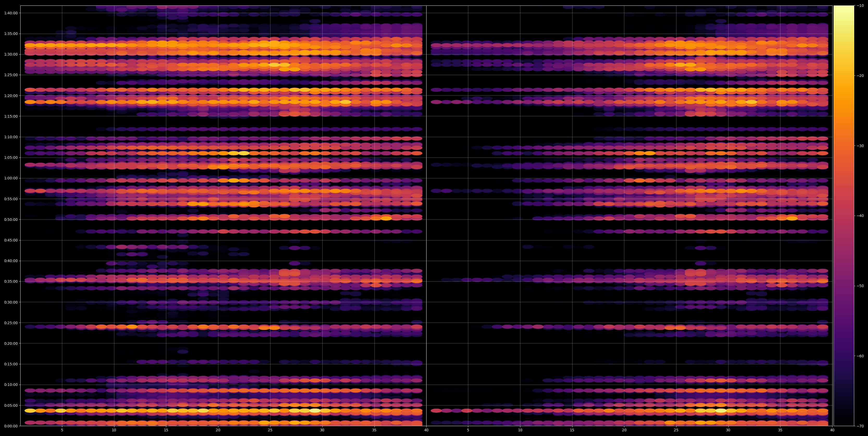Click the 0:30:00 y-axis label
Viewport: 868px width, 436px height.
tap(11, 302)
